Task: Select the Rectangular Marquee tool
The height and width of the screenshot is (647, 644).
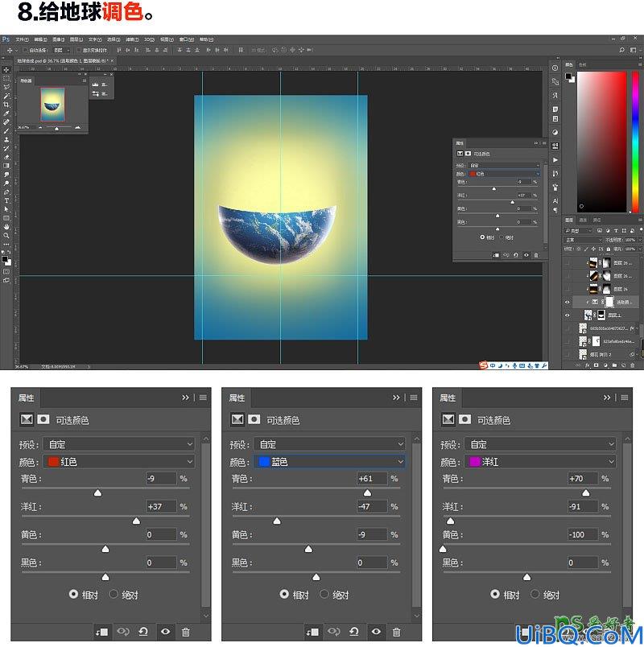Action: click(6, 78)
